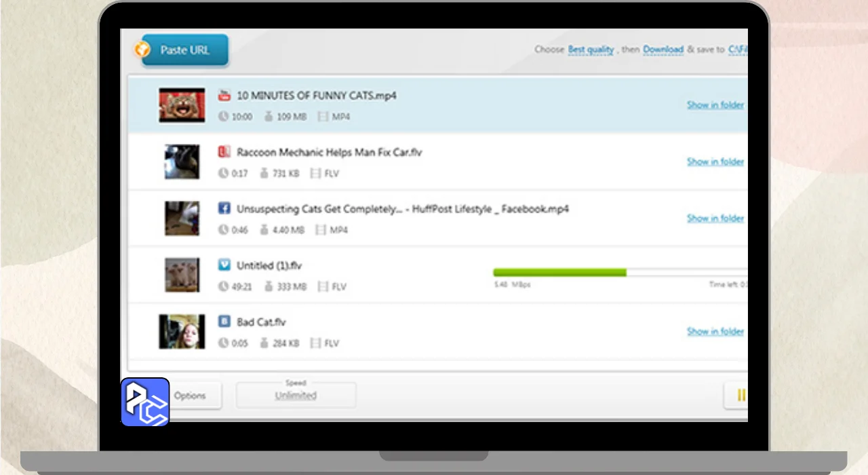The width and height of the screenshot is (868, 475).
Task: Select the title Bad Cat.flv
Action: pos(261,322)
